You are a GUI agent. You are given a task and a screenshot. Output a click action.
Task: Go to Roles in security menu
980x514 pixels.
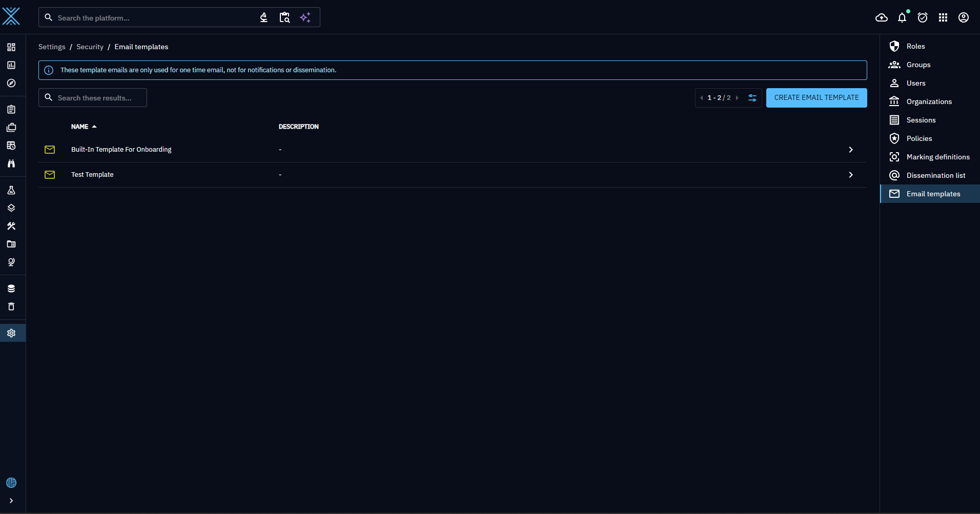(915, 47)
